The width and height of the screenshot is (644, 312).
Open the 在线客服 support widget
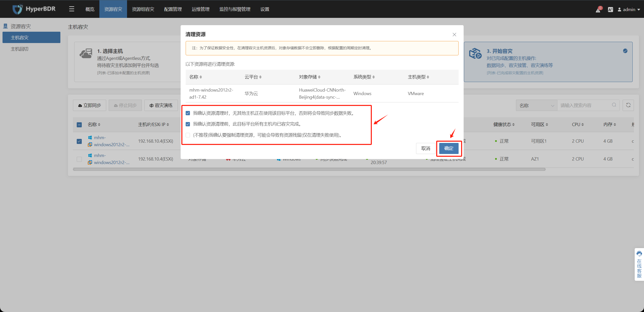pyautogui.click(x=639, y=264)
